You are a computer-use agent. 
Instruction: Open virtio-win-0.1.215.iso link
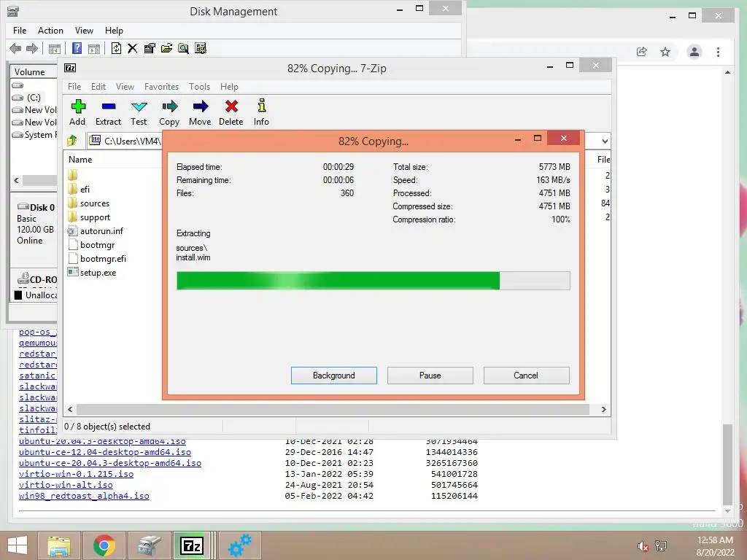(76, 474)
